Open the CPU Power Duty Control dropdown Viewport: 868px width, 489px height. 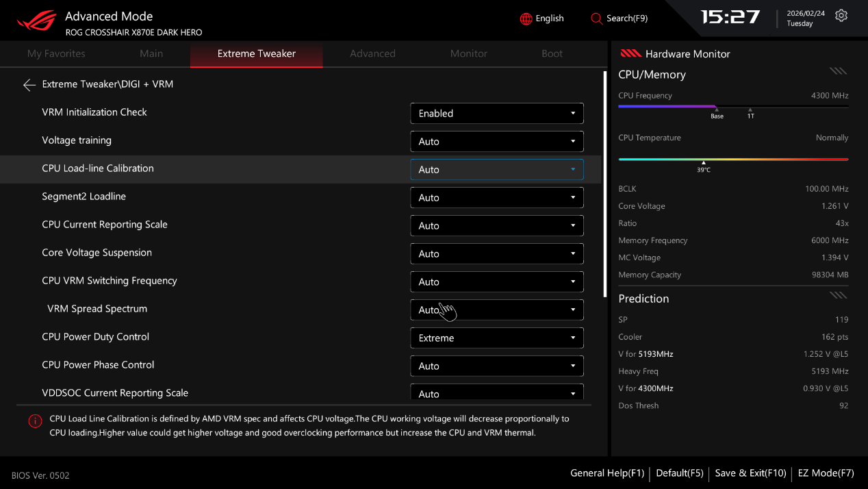(x=496, y=338)
